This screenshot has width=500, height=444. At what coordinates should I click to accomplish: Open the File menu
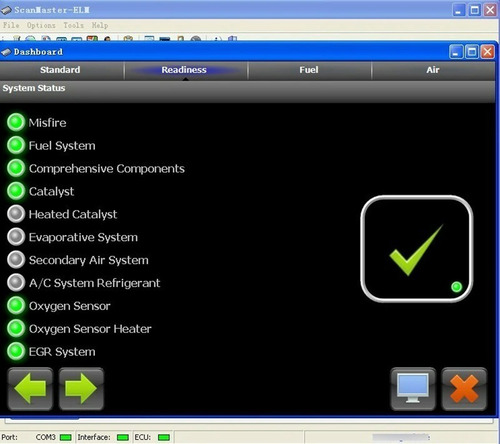tap(11, 25)
